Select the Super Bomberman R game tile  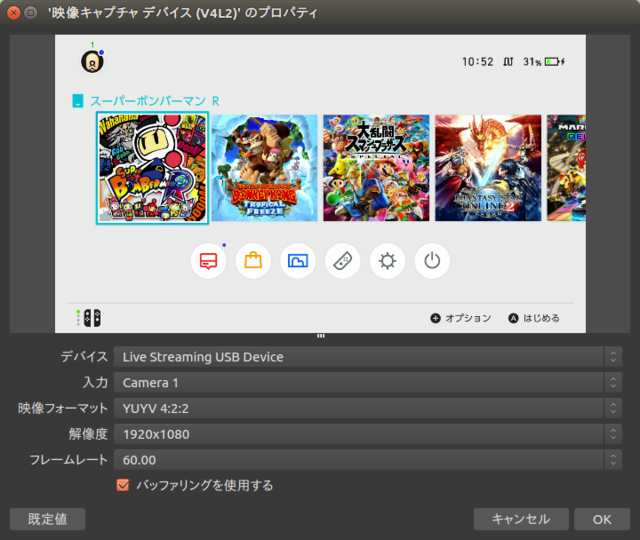coord(152,168)
